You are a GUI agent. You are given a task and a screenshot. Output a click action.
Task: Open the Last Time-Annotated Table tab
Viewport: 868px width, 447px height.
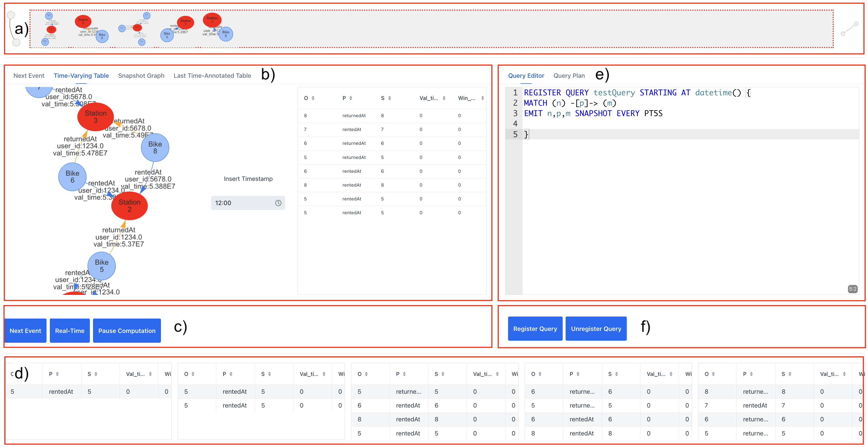click(212, 75)
